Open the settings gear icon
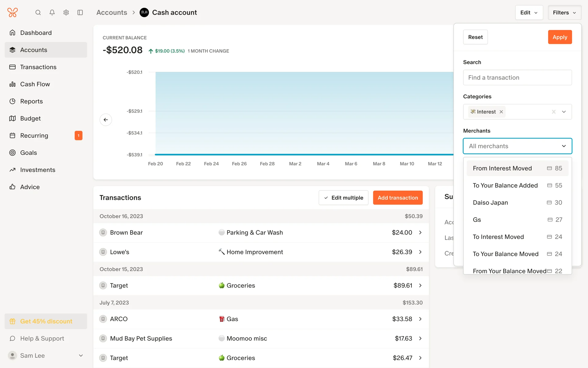The width and height of the screenshot is (588, 368). [66, 13]
